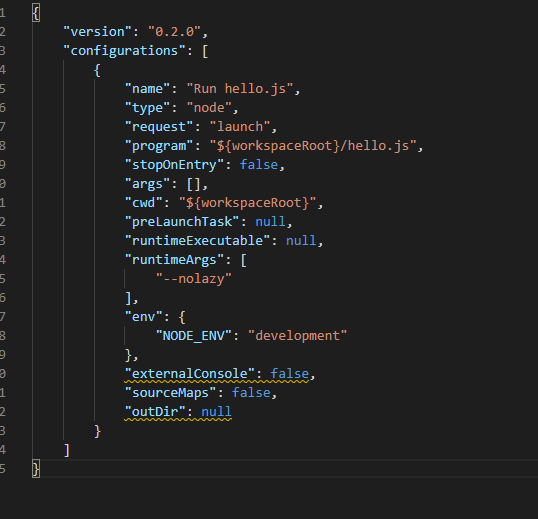Click the "${workspaceRoot}/hello.js" program path
Screen dimensions: 538x519
pyautogui.click(x=313, y=146)
